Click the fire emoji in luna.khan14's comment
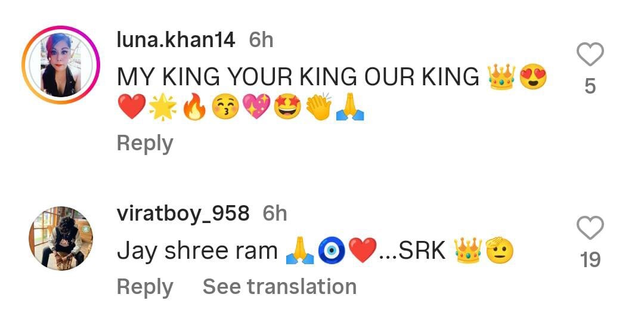This screenshot has height=325, width=644. [x=194, y=106]
